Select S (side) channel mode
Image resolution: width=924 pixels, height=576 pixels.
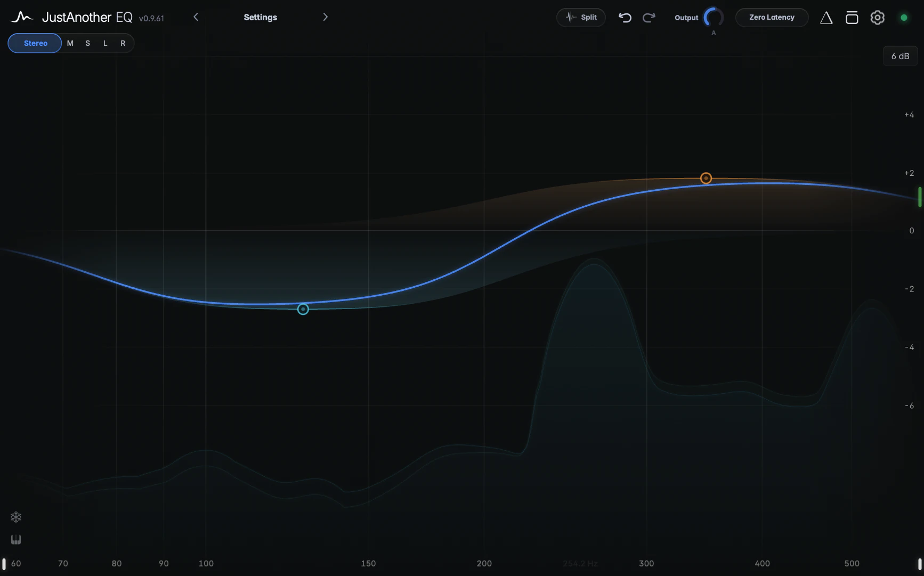87,43
